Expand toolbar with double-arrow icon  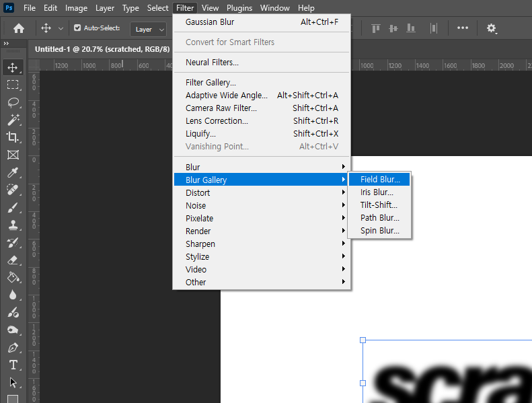pyautogui.click(x=6, y=44)
